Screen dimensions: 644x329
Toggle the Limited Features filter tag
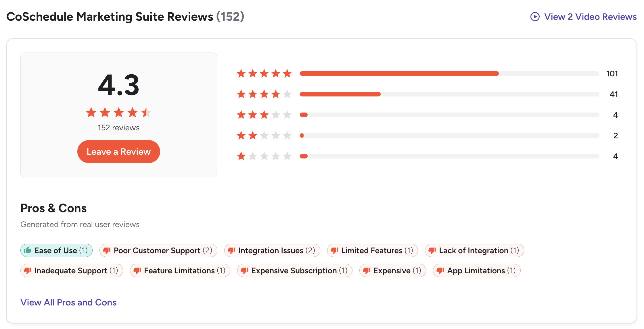(372, 250)
